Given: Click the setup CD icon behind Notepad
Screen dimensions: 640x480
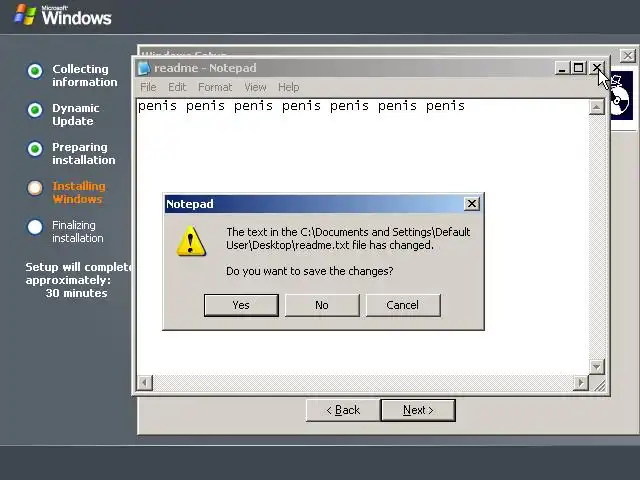Looking at the screenshot, I should point(621,98).
